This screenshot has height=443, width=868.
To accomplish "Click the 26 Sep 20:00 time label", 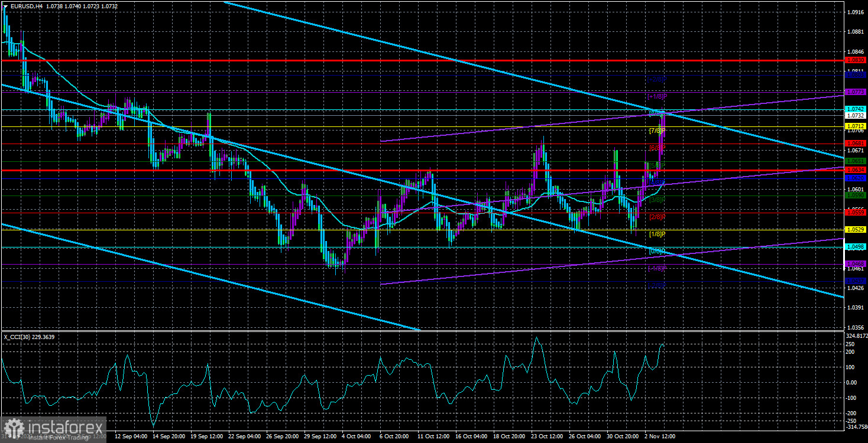I will coord(282,437).
